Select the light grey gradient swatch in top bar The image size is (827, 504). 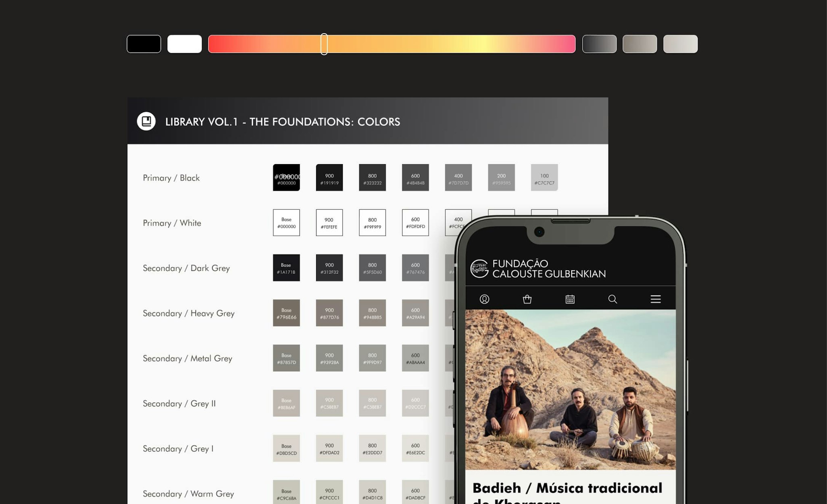click(x=681, y=44)
